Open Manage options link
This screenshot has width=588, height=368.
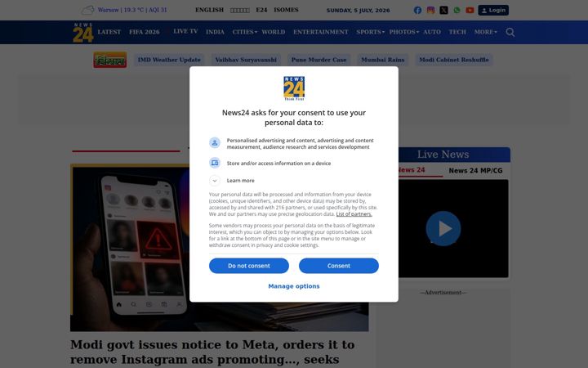pos(294,286)
